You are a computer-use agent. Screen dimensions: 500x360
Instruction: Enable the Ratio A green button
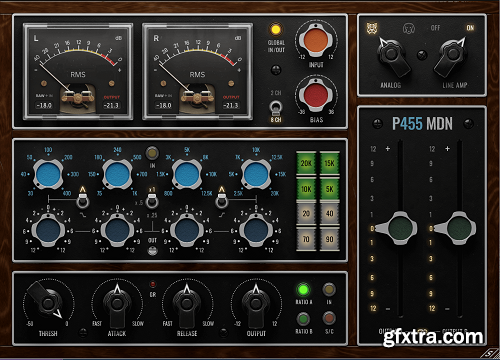click(303, 290)
